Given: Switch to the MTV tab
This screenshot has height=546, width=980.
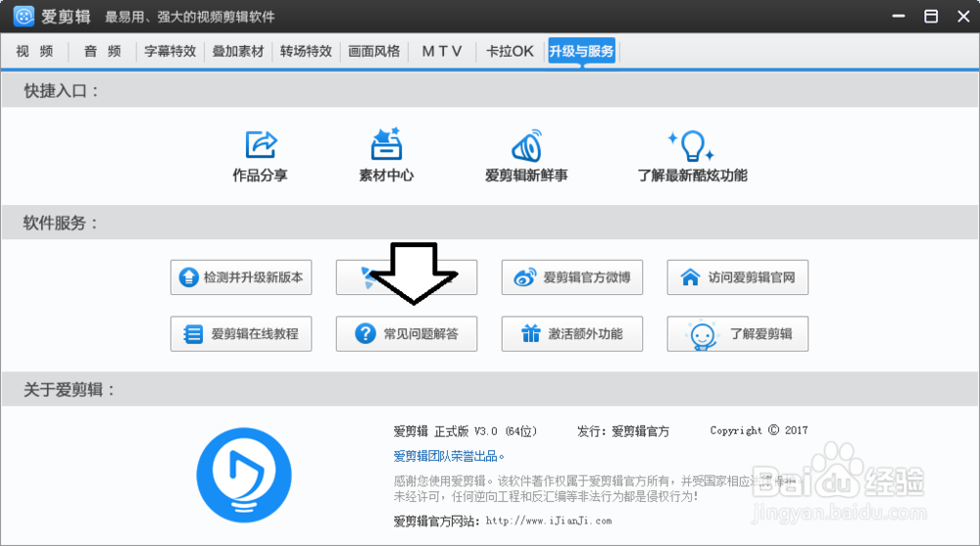Looking at the screenshot, I should (x=442, y=51).
